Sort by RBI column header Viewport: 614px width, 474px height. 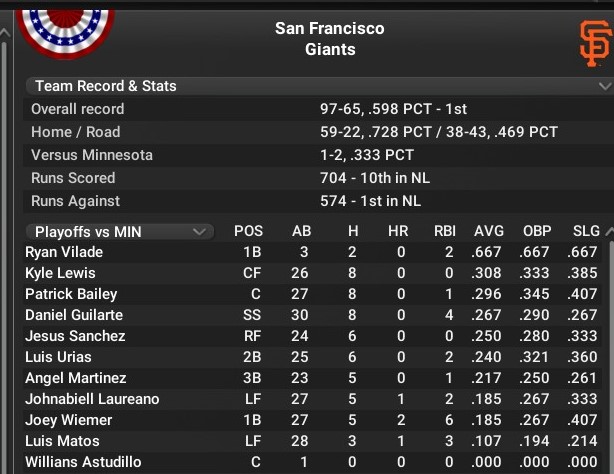445,232
